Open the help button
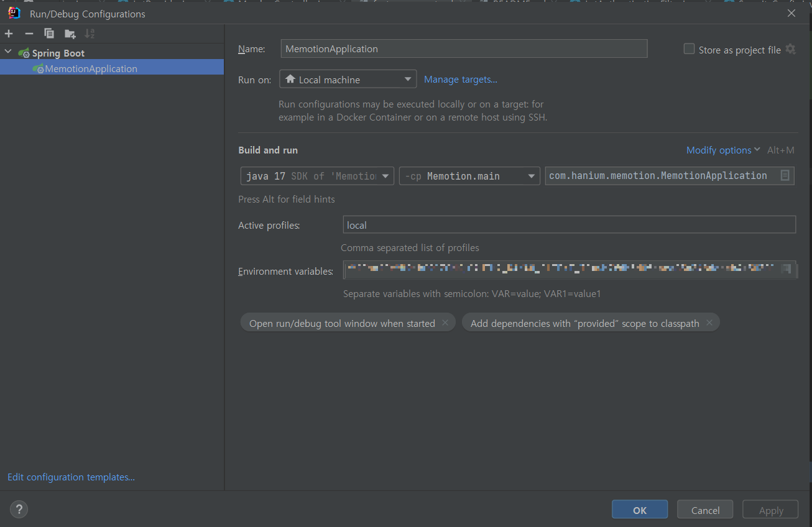Image resolution: width=812 pixels, height=527 pixels. [19, 510]
